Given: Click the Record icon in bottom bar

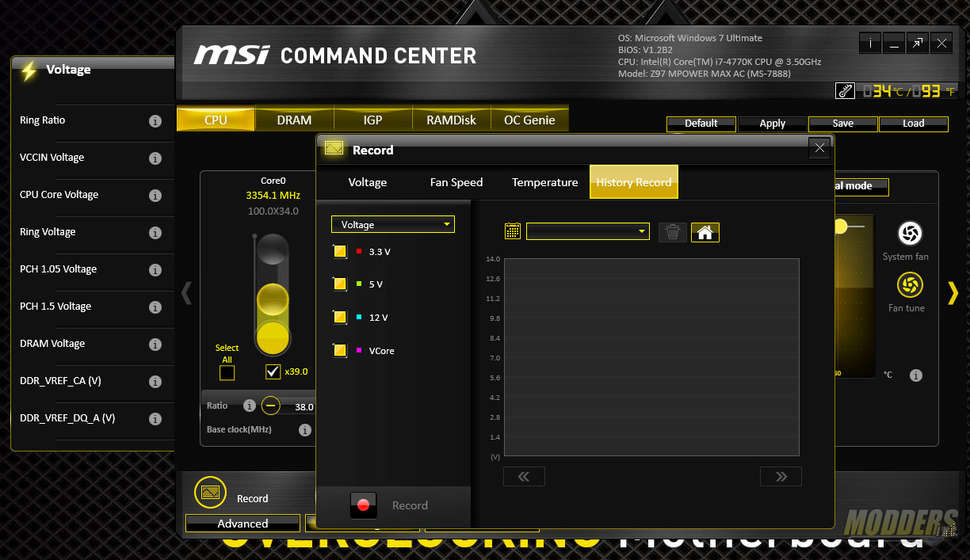Looking at the screenshot, I should pyautogui.click(x=208, y=493).
